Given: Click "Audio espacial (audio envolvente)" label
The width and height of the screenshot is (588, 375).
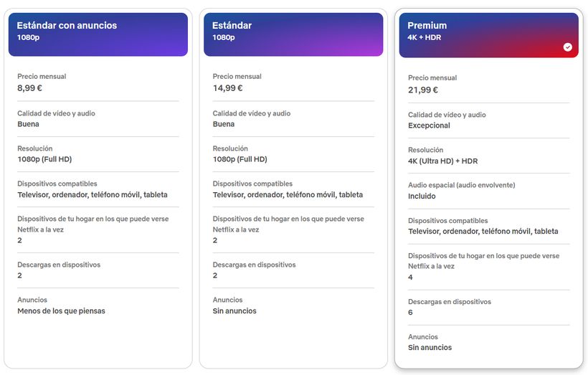Looking at the screenshot, I should (462, 185).
